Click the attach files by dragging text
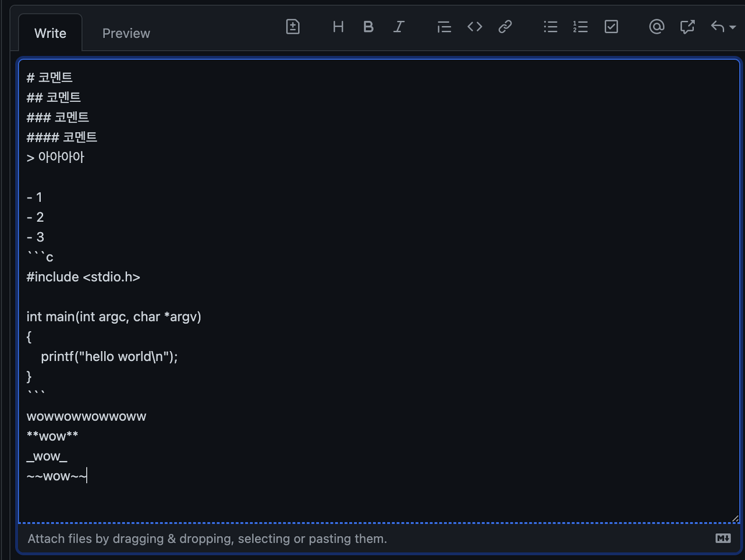This screenshot has width=745, height=560. (207, 539)
